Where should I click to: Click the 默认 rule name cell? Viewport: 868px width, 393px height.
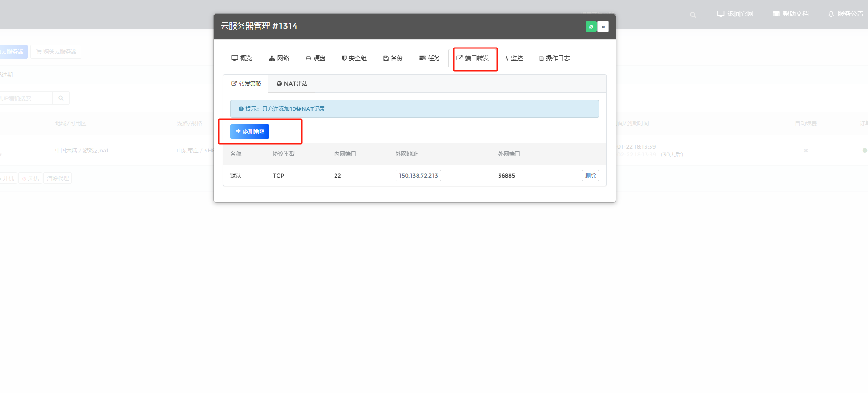(x=236, y=176)
